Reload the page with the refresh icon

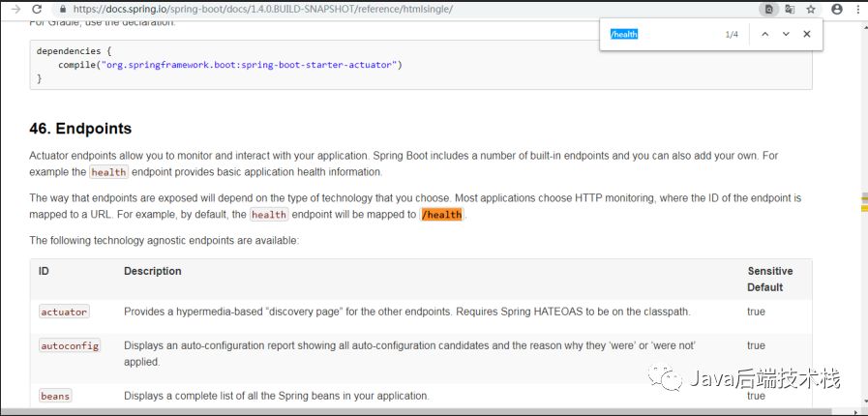point(37,10)
